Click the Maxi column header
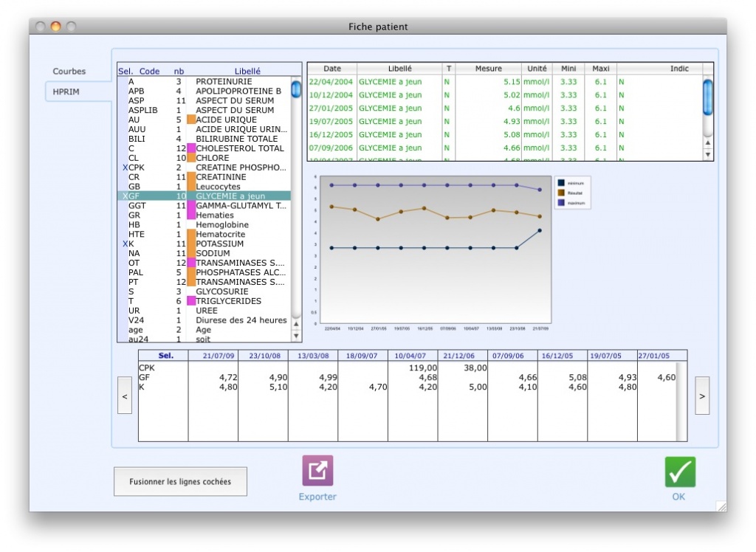Viewport: 756px width, 552px height. point(601,69)
